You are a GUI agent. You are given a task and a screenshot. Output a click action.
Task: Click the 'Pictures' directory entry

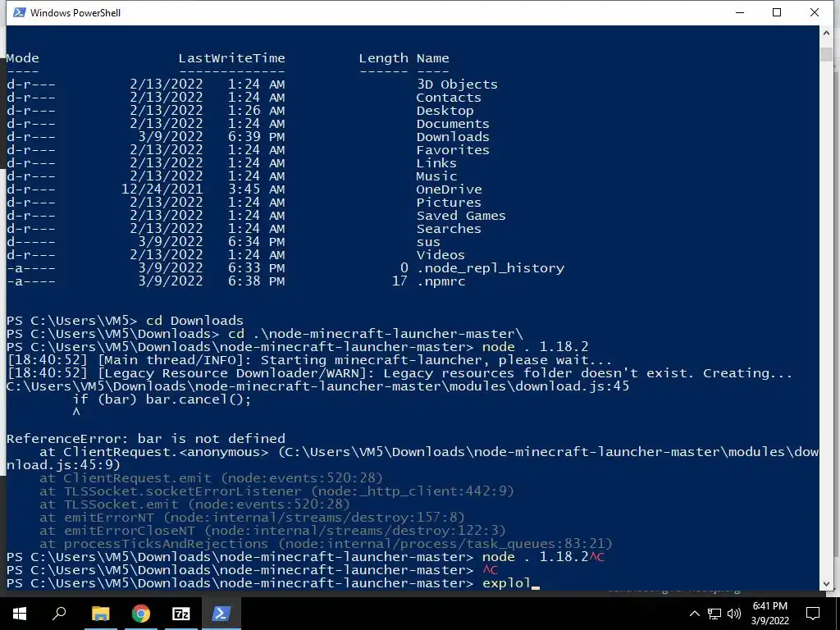[x=449, y=203]
